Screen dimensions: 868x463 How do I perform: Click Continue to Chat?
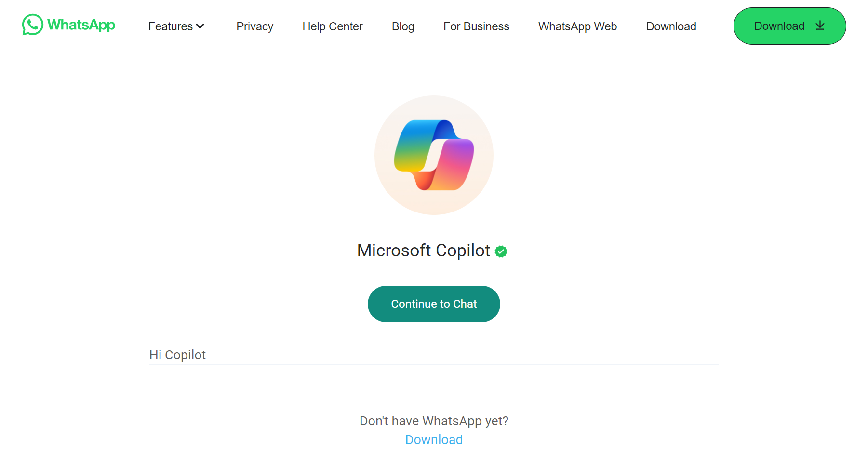tap(433, 304)
